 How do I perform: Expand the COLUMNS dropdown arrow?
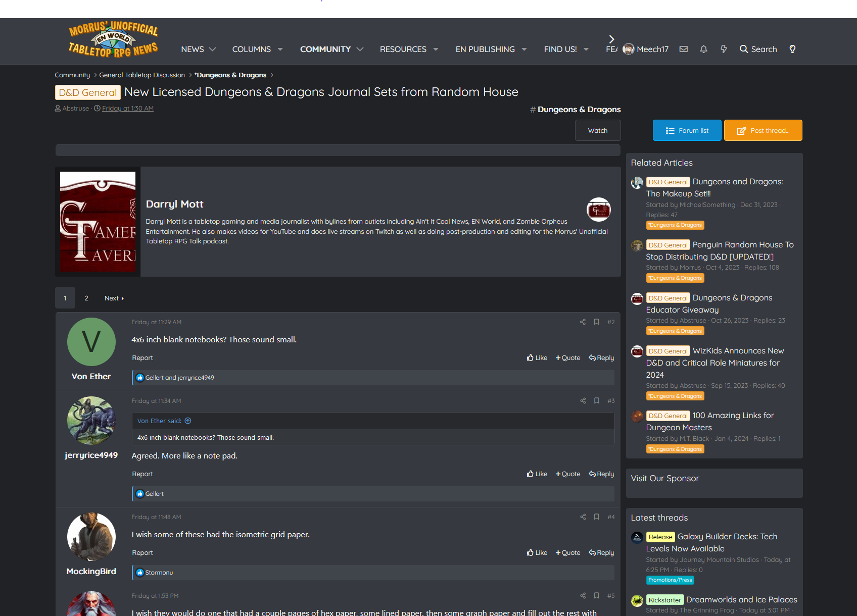[280, 49]
